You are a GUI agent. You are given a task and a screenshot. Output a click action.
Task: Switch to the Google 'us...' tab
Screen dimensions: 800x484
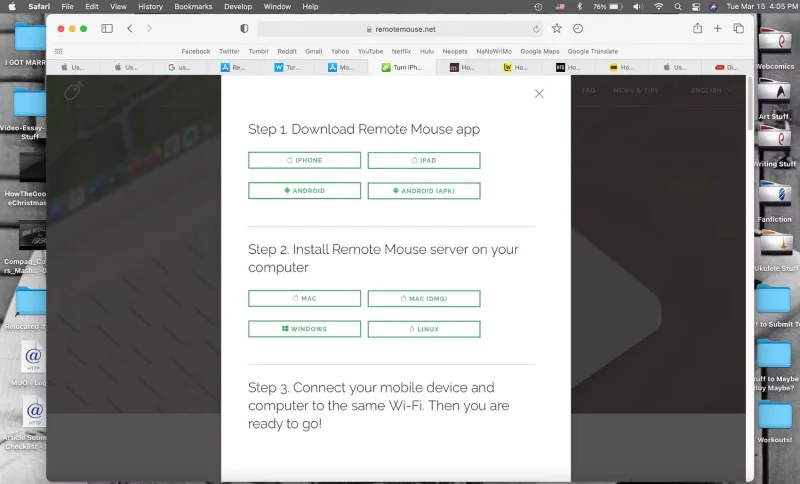179,67
